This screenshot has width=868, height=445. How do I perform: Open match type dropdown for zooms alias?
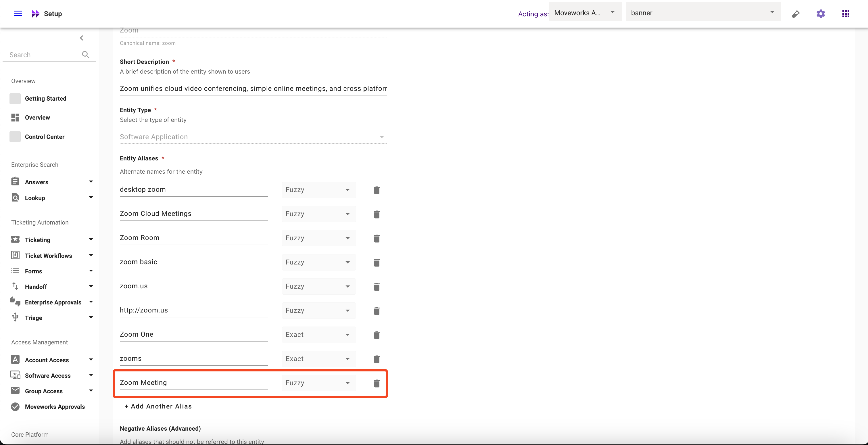coord(318,359)
